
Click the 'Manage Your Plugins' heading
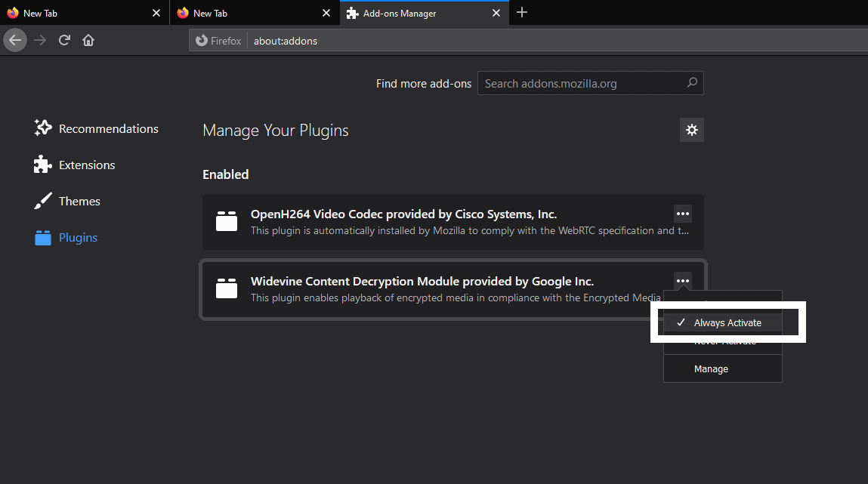point(276,131)
